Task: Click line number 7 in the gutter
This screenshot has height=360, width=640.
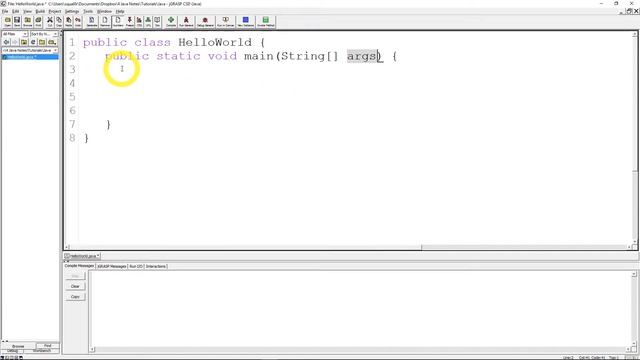Action: click(72, 124)
